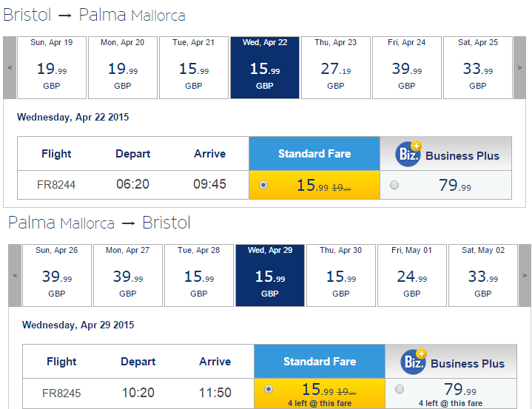The height and width of the screenshot is (409, 532).
Task: Pick the Thu, Apr 30 return date
Action: 341,275
